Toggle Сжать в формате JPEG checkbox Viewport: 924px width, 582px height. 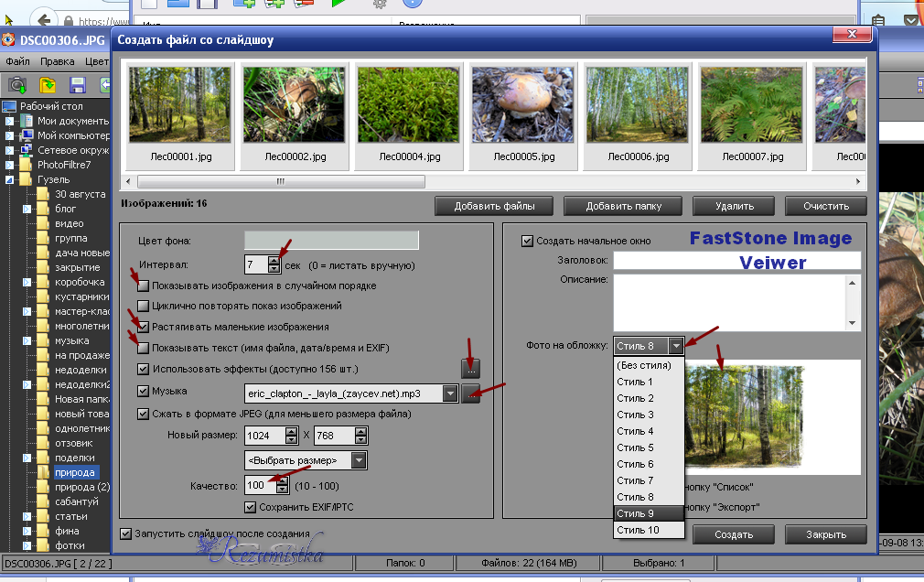click(143, 414)
